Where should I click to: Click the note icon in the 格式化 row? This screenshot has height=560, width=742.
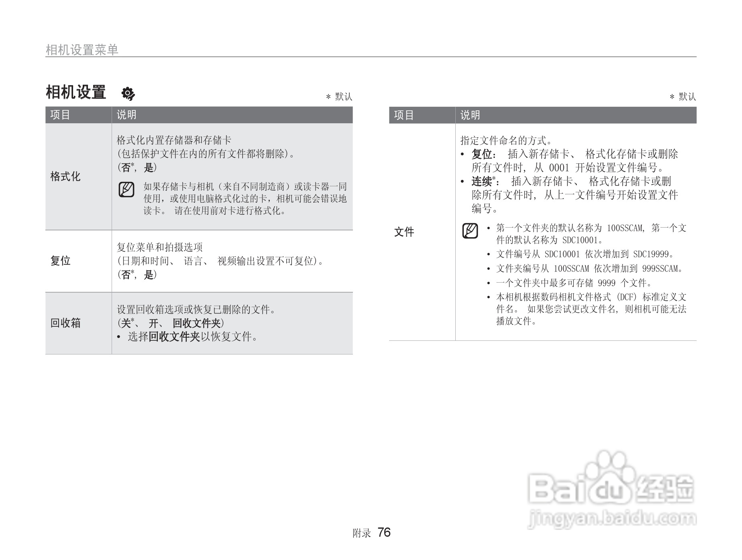tap(126, 189)
